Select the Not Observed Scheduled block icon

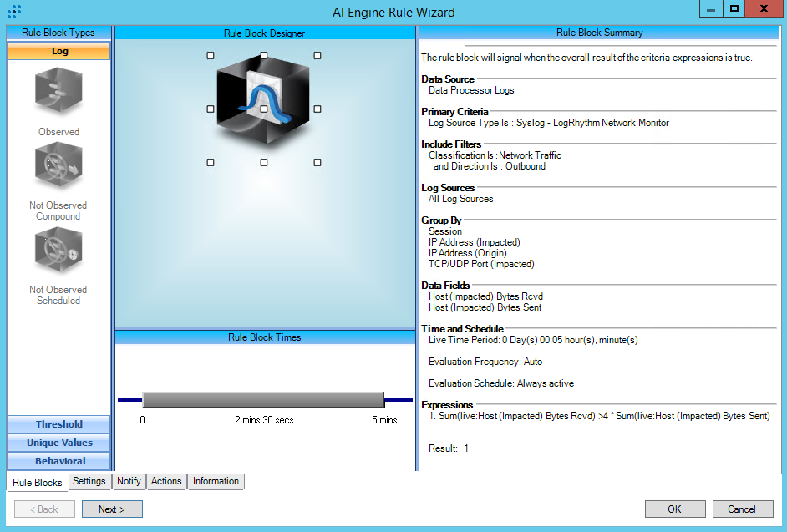pos(58,251)
